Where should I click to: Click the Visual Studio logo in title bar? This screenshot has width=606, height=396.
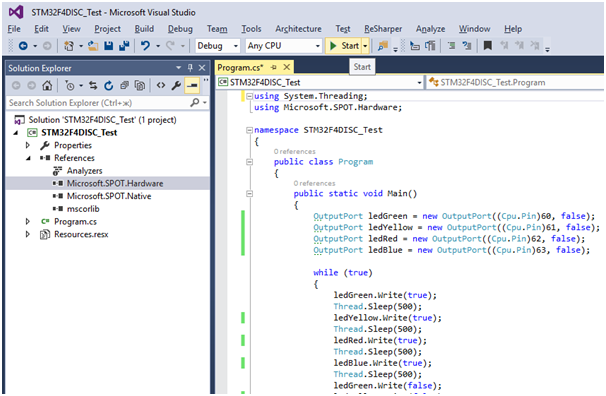tap(16, 12)
